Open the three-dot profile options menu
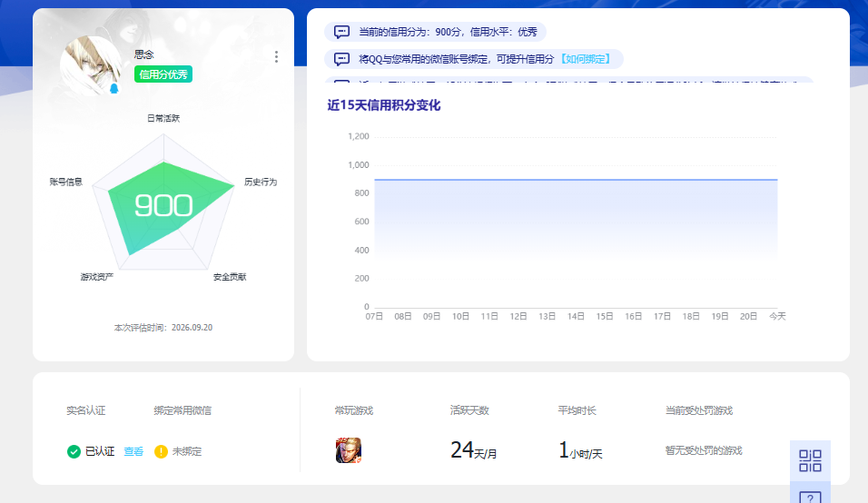This screenshot has width=868, height=503. [276, 57]
